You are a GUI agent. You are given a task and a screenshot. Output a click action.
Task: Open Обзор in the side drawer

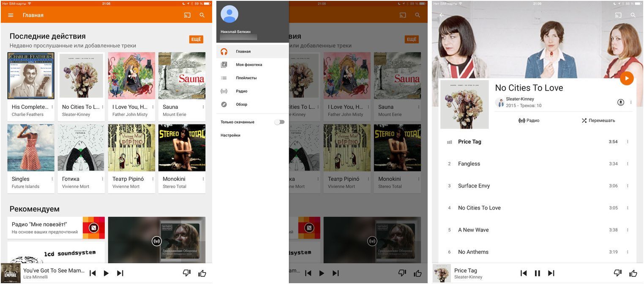[242, 105]
